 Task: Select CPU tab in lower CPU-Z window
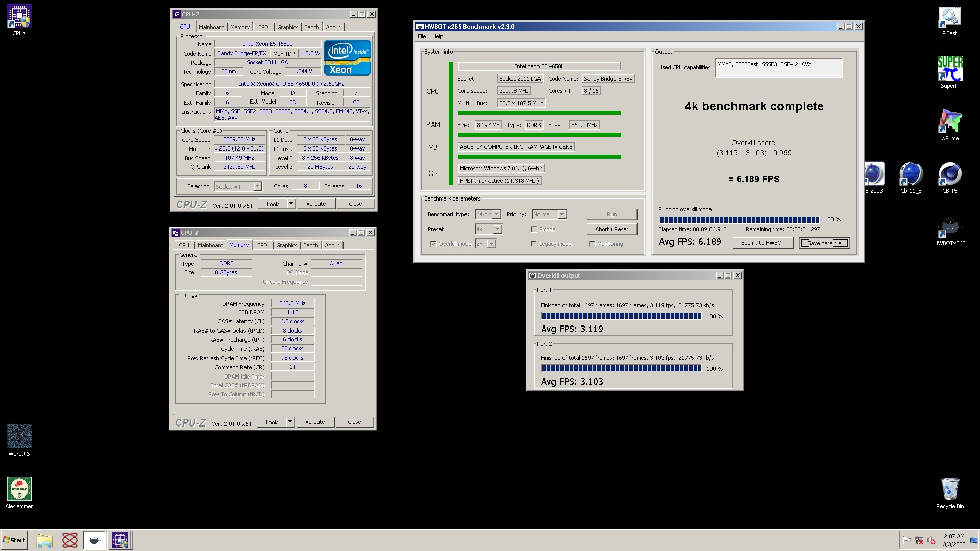click(x=184, y=245)
